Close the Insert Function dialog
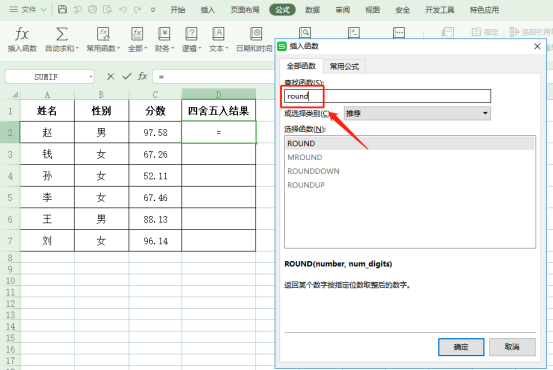Image resolution: width=553 pixels, height=370 pixels. 537,46
